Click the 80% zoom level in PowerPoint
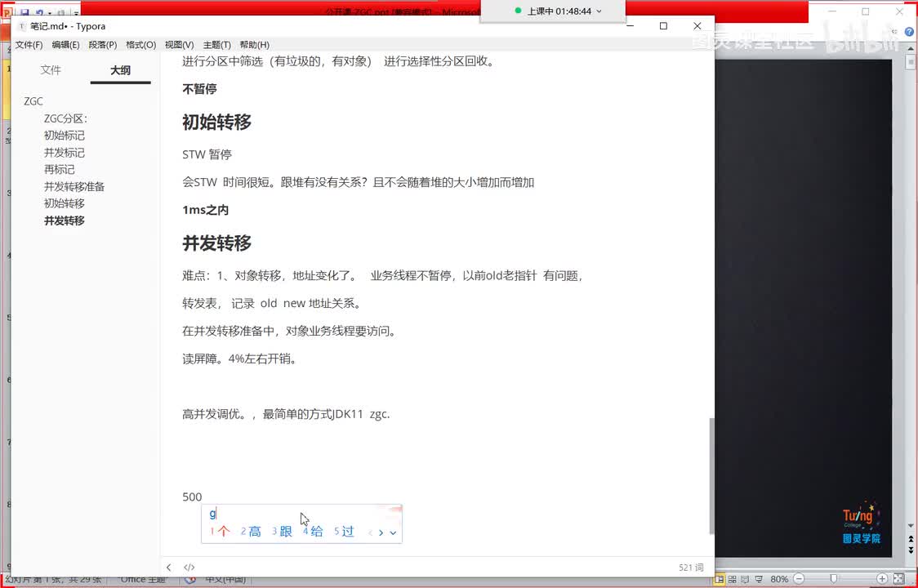 tap(778, 579)
